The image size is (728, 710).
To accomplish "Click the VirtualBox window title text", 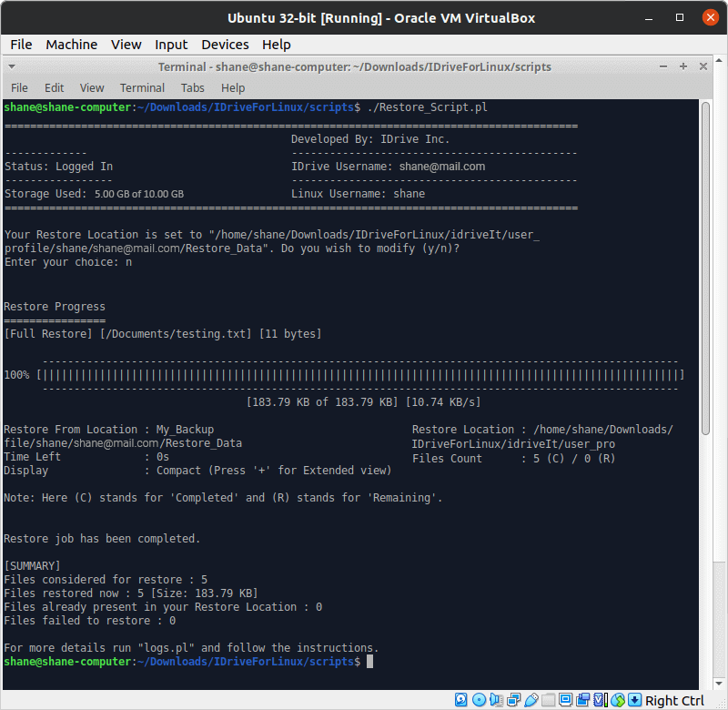I will pos(381,18).
